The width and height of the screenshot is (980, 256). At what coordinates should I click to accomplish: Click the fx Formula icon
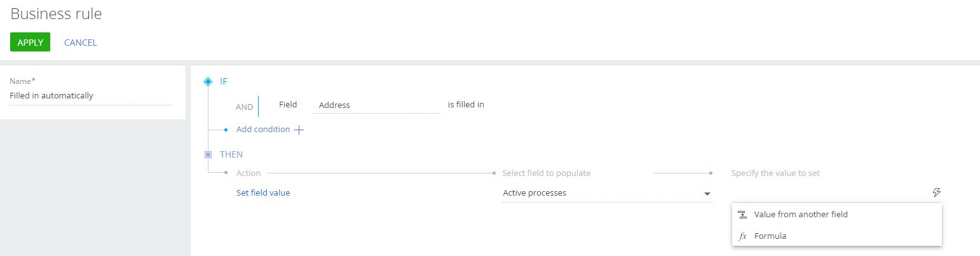click(742, 236)
